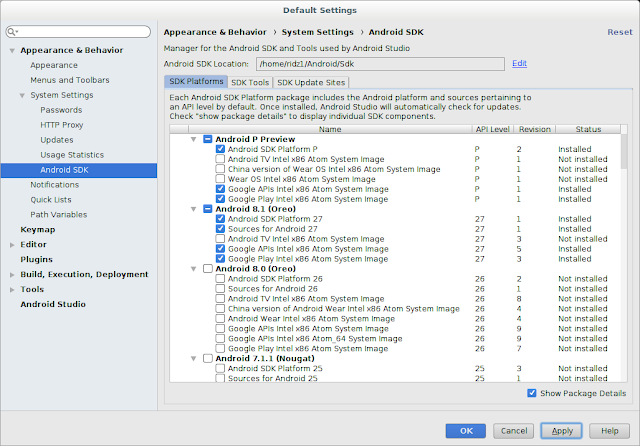Open Quick Lists settings
This screenshot has height=446, width=640.
51,200
